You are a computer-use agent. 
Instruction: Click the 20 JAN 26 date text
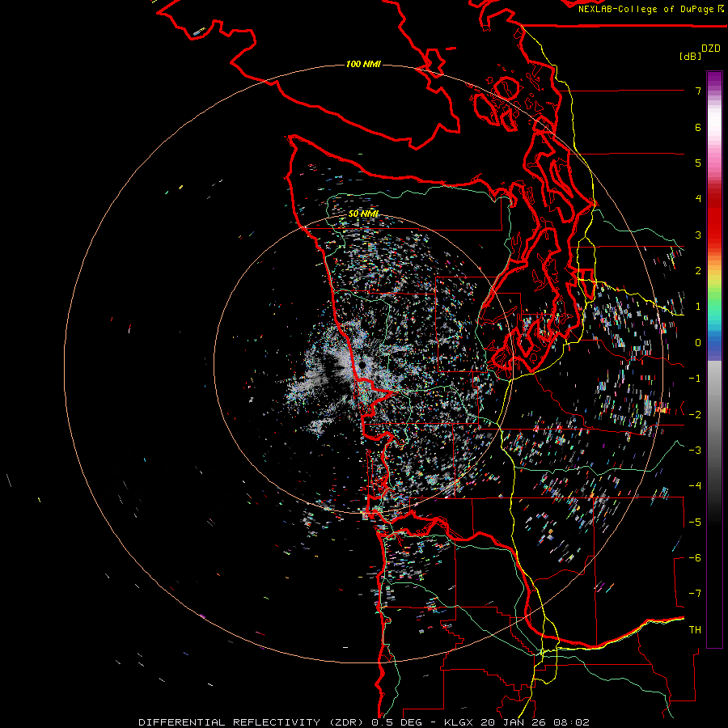click(513, 722)
